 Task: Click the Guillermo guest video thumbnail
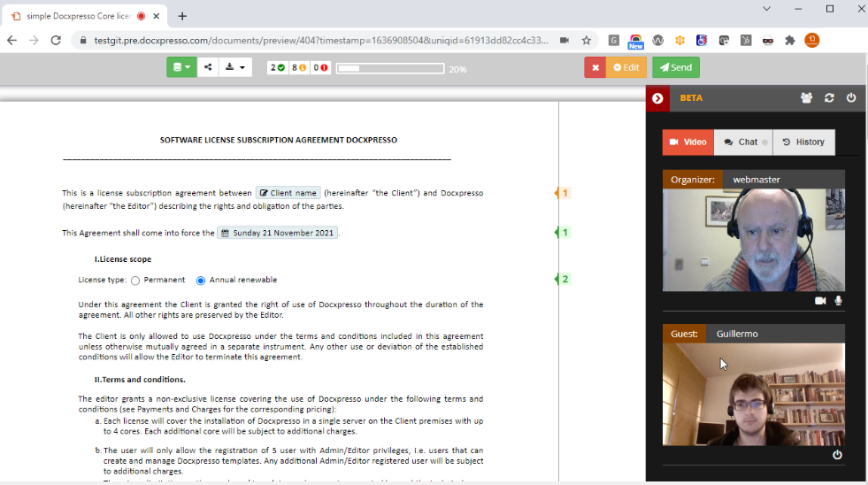[x=753, y=394]
